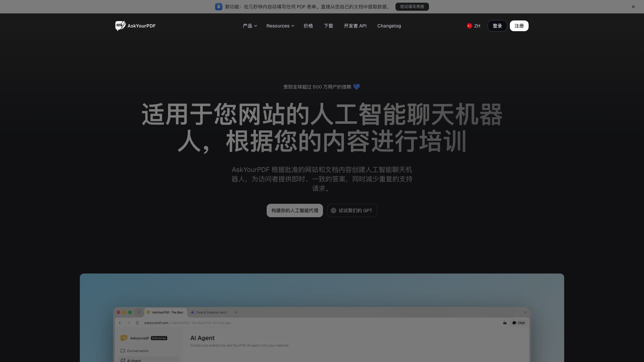Click the chevron at right of demo tab bar

click(525, 312)
